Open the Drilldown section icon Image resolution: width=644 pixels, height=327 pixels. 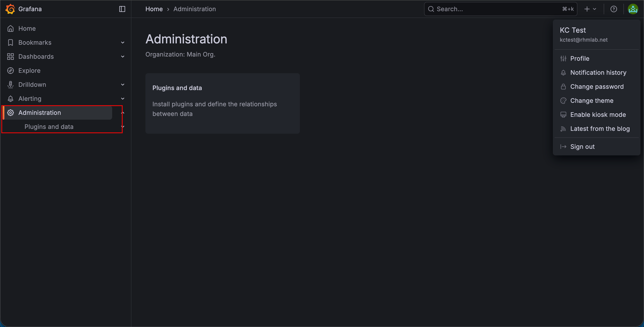(10, 84)
